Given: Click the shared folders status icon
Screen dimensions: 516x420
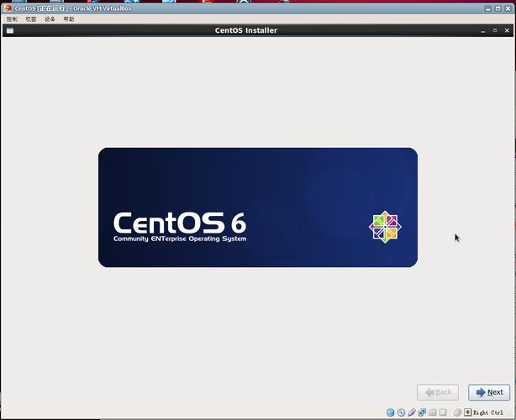Looking at the screenshot, I should coord(432,412).
